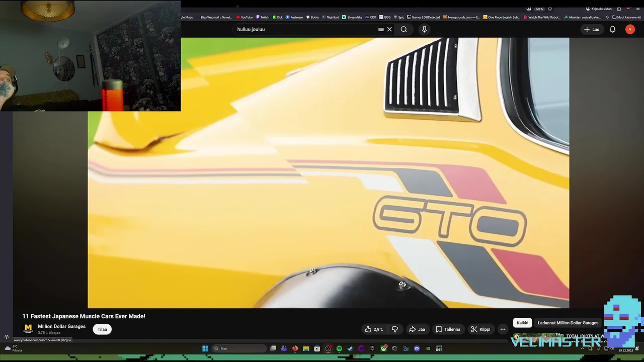Viewport: 644px width, 362px height.
Task: Open Million Dollar Garages channel avatar
Action: pyautogui.click(x=28, y=329)
